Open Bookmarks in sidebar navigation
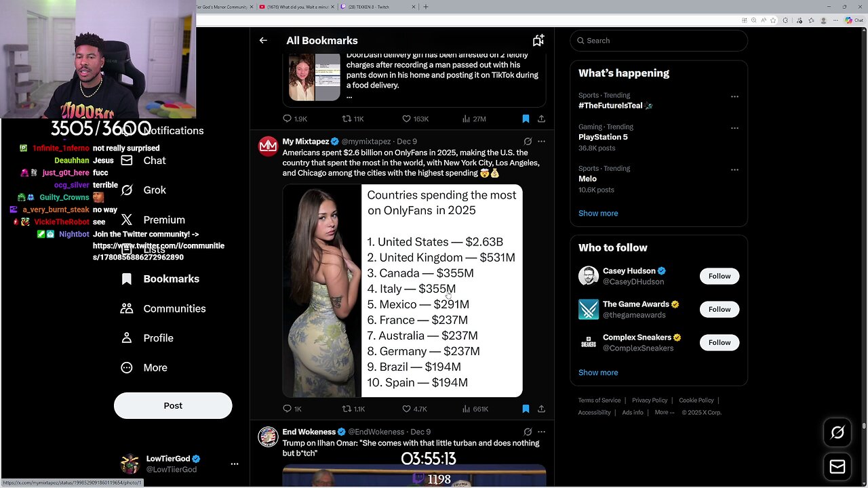The image size is (868, 488). point(160,279)
